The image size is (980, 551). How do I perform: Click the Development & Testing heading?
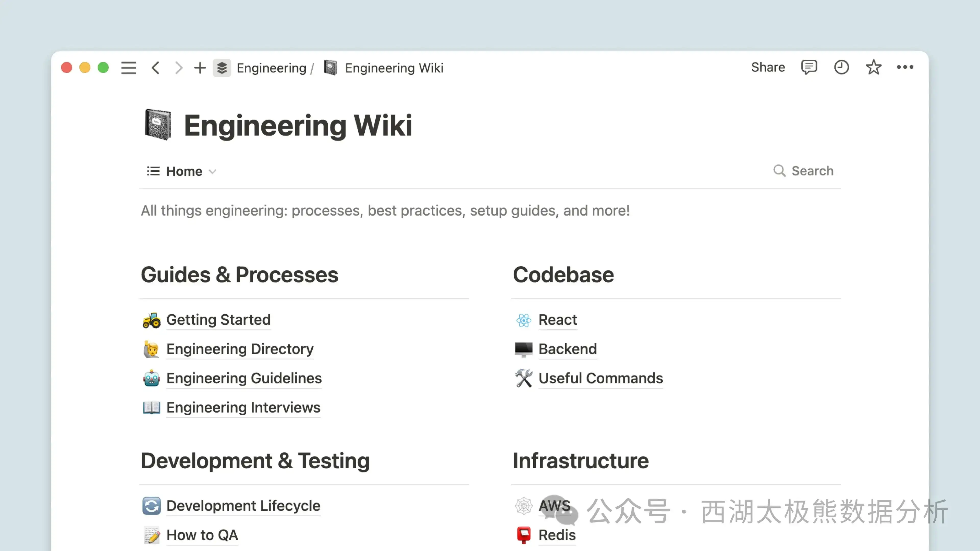click(x=255, y=461)
